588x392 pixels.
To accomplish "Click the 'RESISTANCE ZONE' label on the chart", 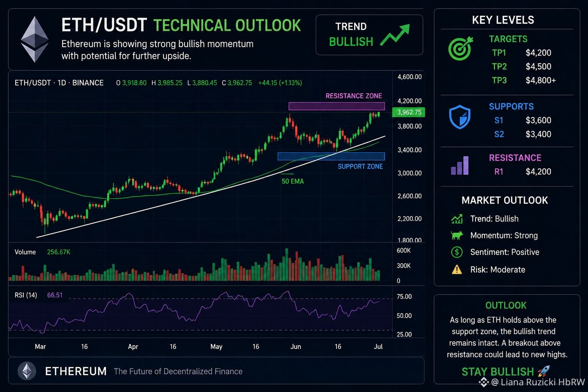I will tap(354, 96).
